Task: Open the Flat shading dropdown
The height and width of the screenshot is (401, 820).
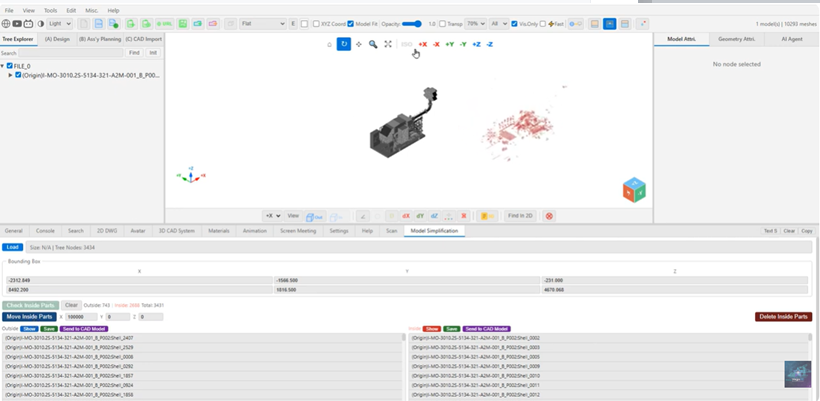Action: point(263,24)
